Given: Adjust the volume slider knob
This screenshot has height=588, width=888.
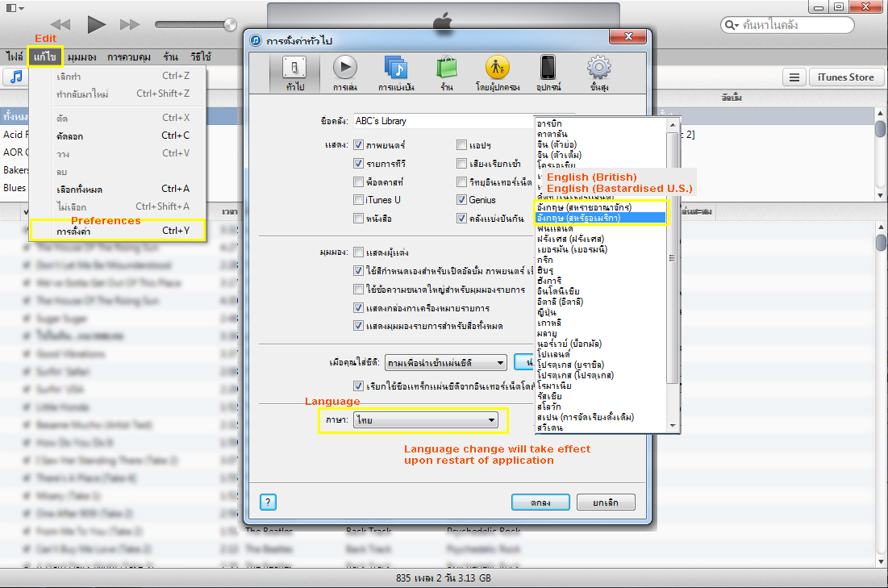Looking at the screenshot, I should 230,24.
